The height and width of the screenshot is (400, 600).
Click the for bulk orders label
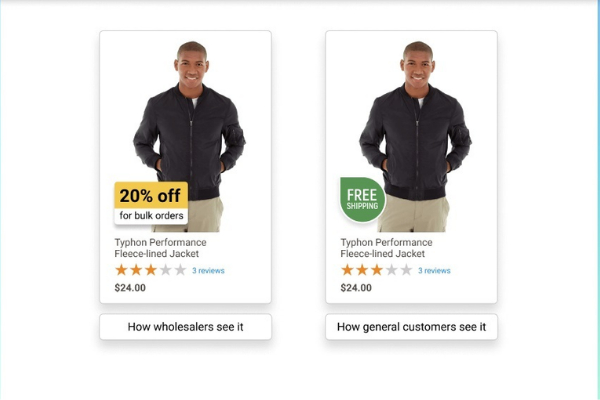coord(151,216)
